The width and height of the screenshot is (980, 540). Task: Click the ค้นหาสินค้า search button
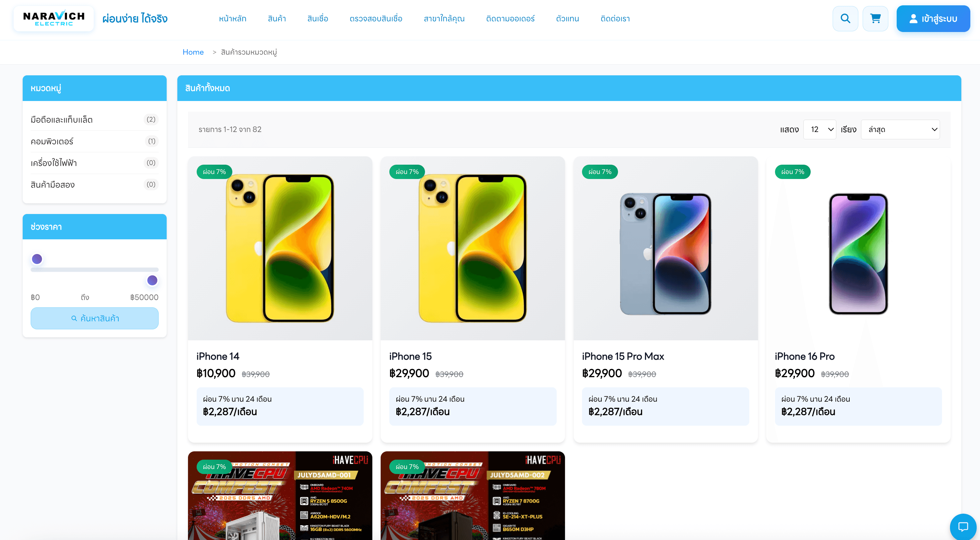click(94, 318)
